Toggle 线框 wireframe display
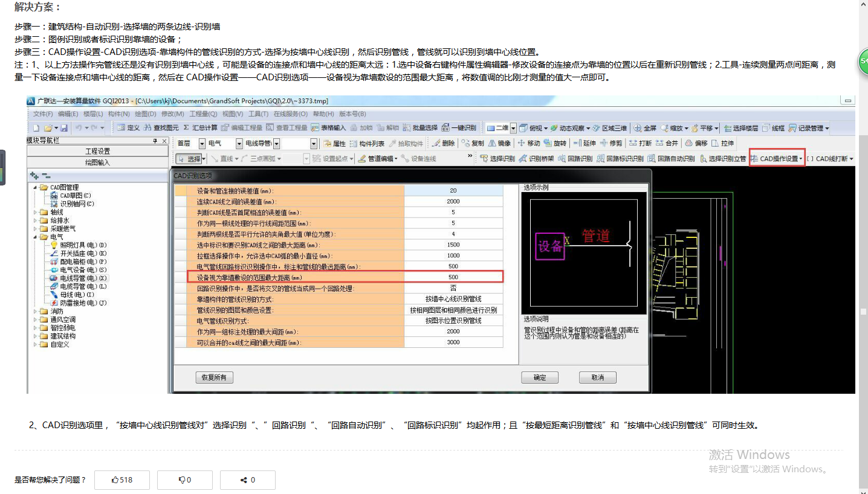The height and width of the screenshot is (494, 868). tap(774, 128)
